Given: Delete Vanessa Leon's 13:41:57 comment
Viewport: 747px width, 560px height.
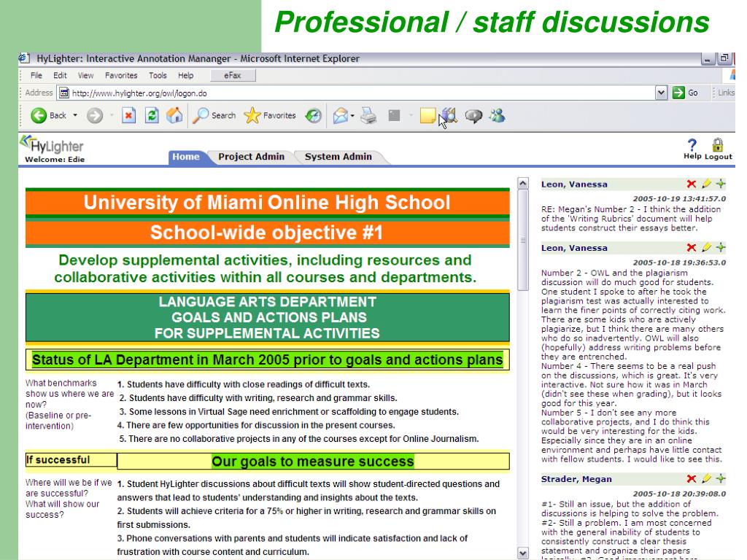Looking at the screenshot, I should [x=692, y=184].
